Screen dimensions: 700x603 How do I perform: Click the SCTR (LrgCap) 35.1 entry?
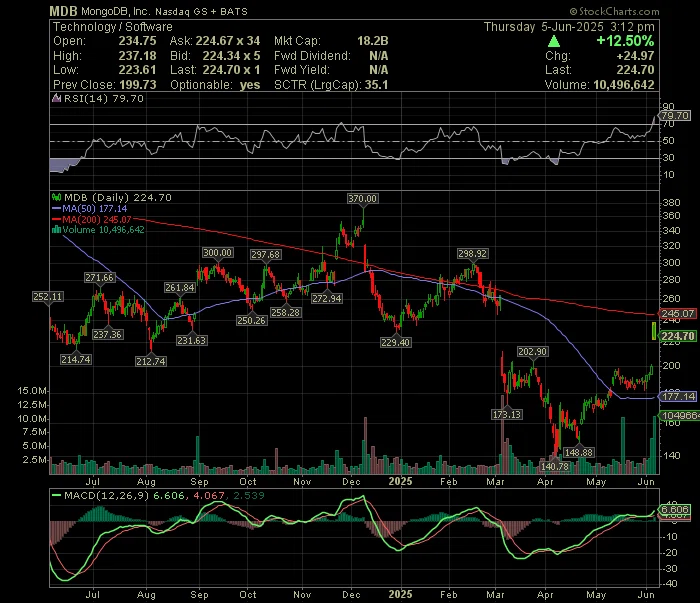click(x=331, y=85)
